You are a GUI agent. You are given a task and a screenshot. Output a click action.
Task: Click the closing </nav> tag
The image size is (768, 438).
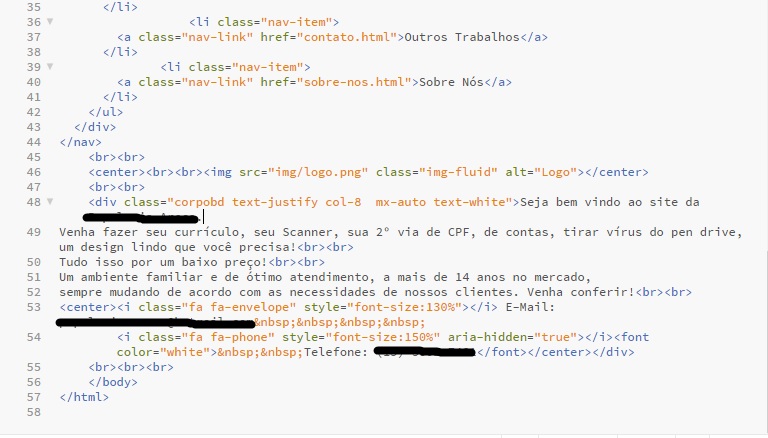pos(80,142)
